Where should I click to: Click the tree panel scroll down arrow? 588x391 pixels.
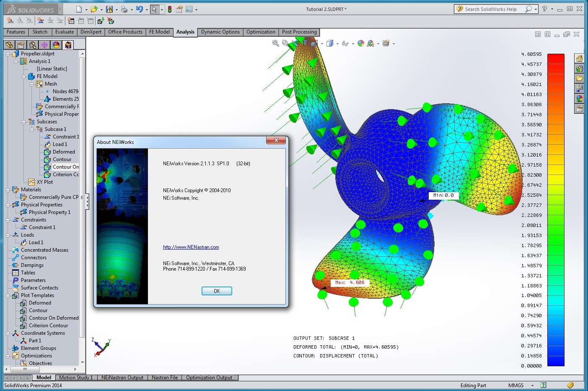82,362
